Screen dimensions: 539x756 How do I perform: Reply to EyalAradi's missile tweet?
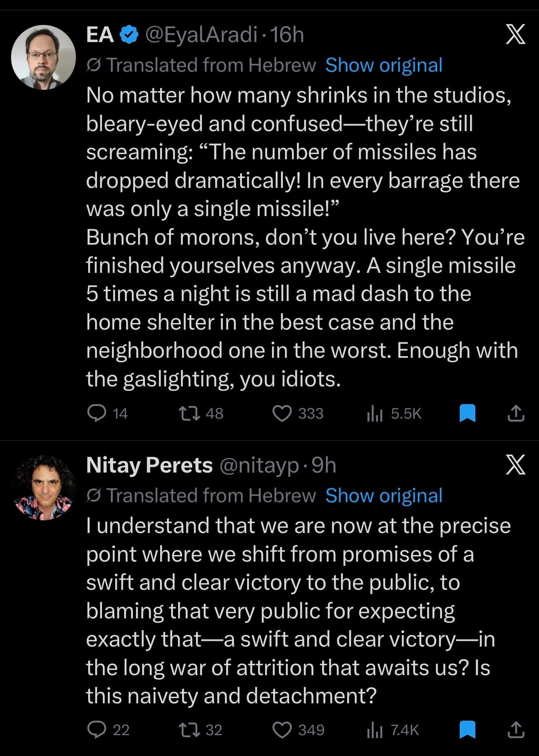96,413
